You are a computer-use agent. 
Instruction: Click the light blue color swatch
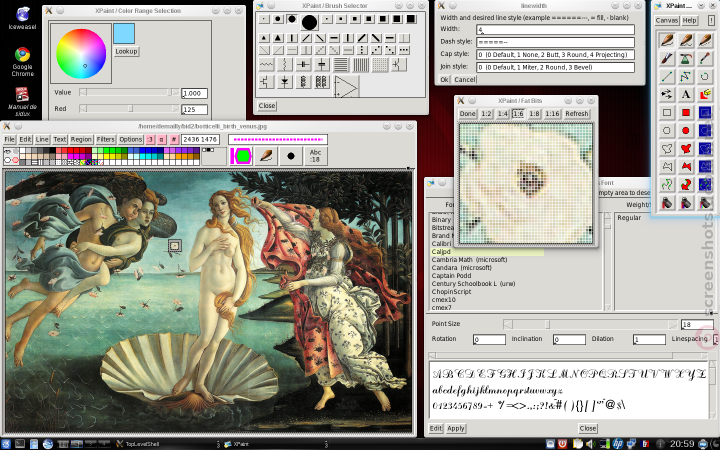point(124,34)
